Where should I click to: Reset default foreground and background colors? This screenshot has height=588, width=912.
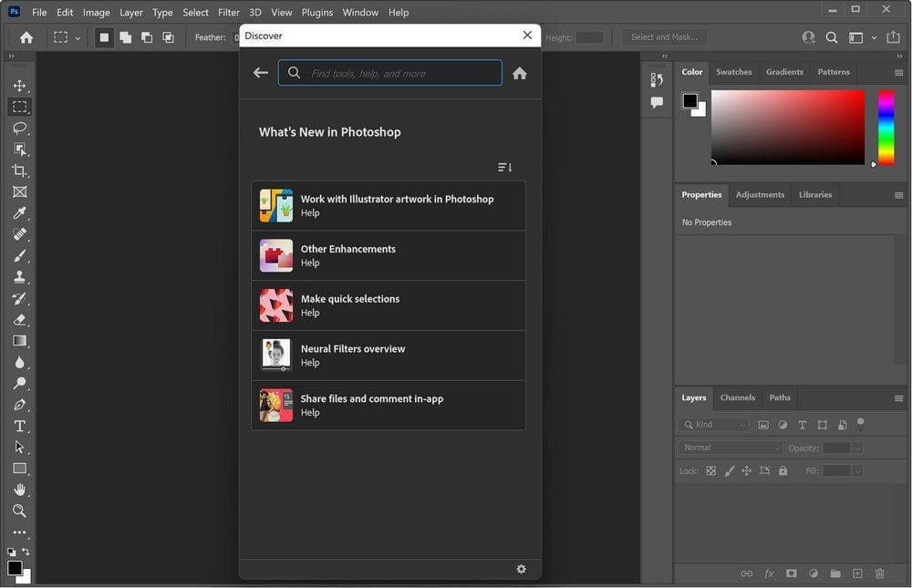[x=12, y=552]
